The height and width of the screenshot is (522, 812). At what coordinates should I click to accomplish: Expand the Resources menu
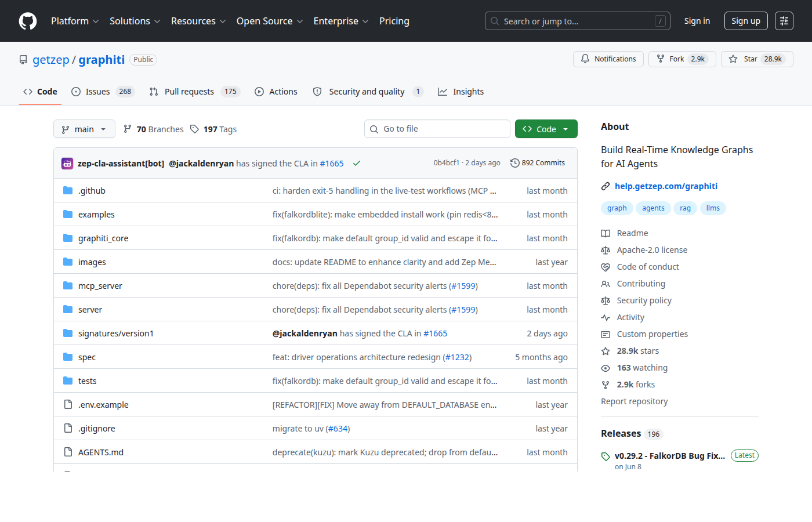(198, 21)
